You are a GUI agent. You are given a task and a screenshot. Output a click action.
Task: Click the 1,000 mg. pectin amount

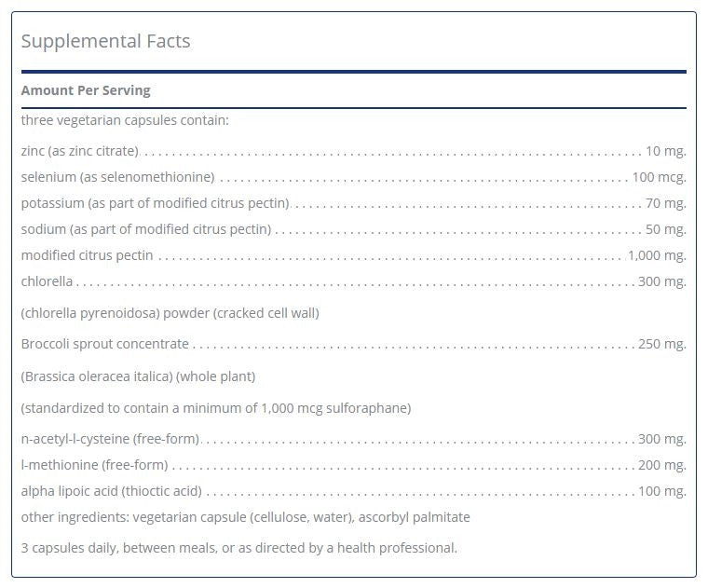[x=657, y=255]
